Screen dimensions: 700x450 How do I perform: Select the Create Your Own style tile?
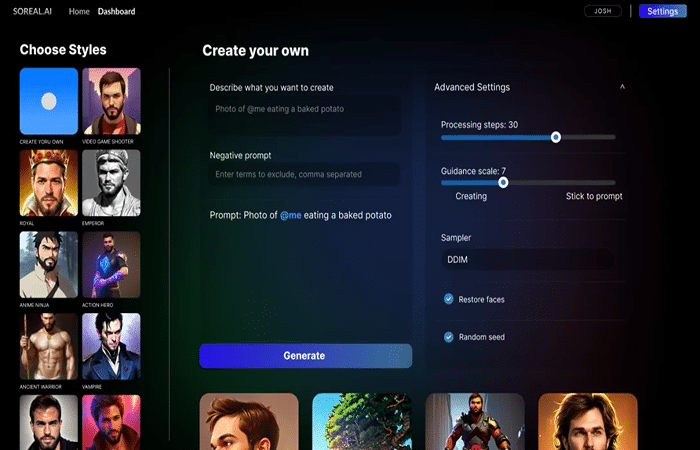point(49,101)
